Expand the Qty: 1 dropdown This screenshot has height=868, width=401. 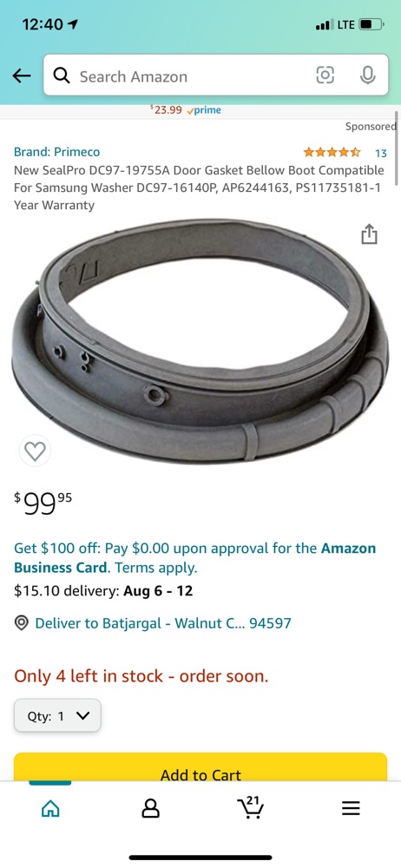(57, 716)
